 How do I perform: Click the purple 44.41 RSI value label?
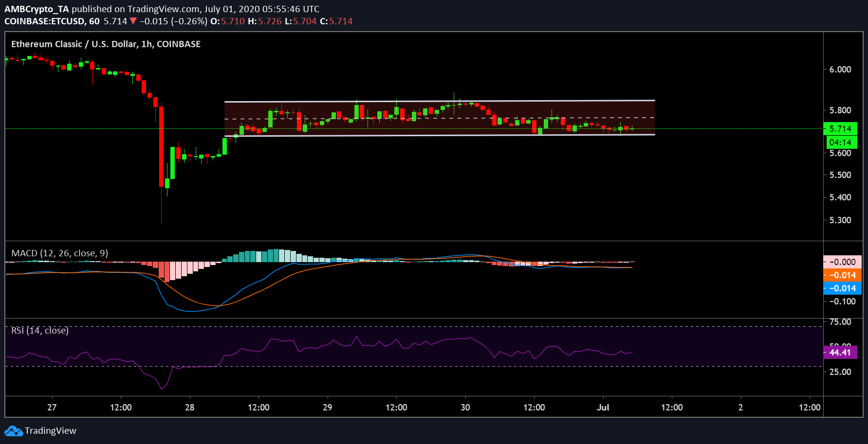coord(840,353)
